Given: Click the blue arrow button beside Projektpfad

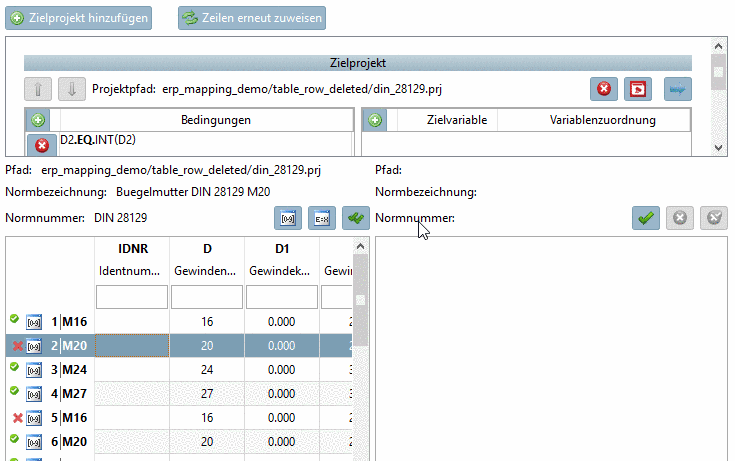Looking at the screenshot, I should (678, 89).
